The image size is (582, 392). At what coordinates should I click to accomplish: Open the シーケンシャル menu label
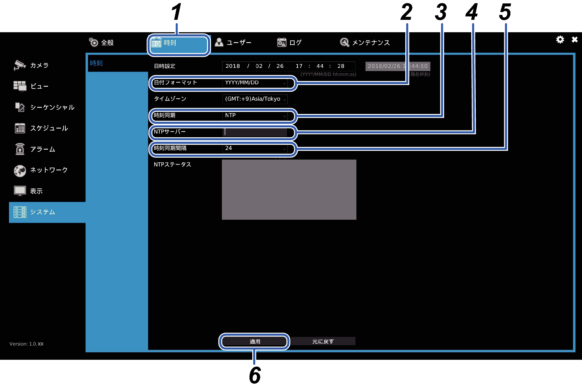point(52,107)
